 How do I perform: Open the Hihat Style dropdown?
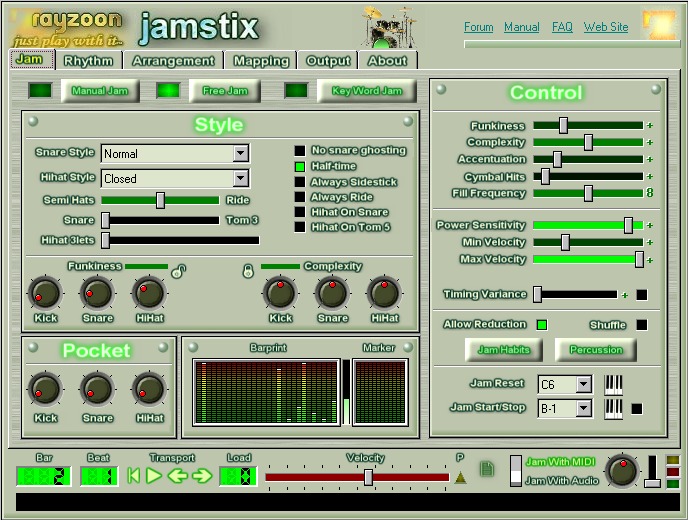pos(240,179)
